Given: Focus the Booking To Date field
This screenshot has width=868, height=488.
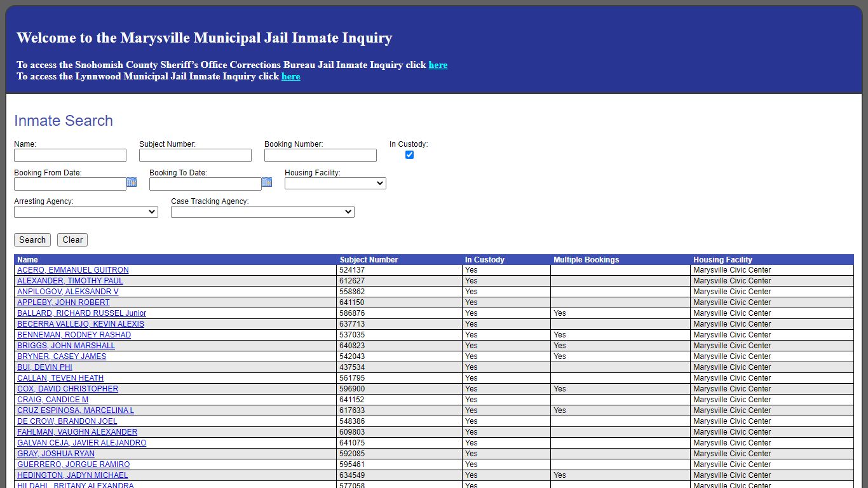Looking at the screenshot, I should [205, 184].
